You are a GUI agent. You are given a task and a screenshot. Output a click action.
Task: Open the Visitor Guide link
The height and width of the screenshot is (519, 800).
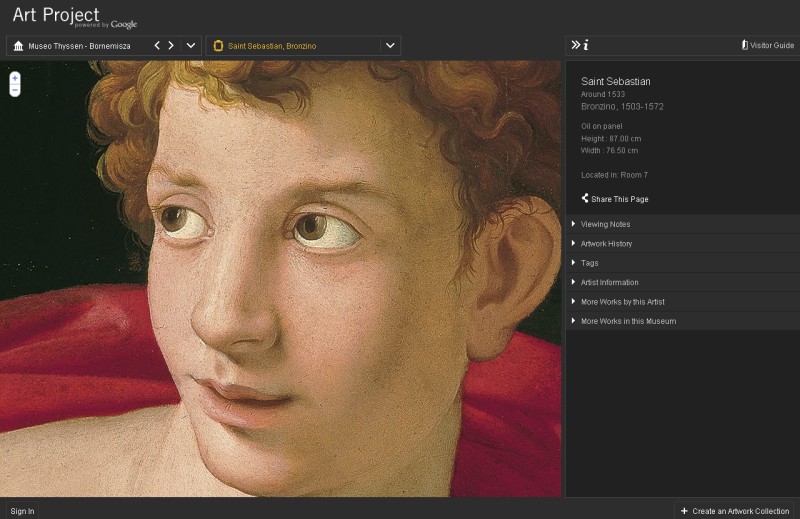(768, 45)
